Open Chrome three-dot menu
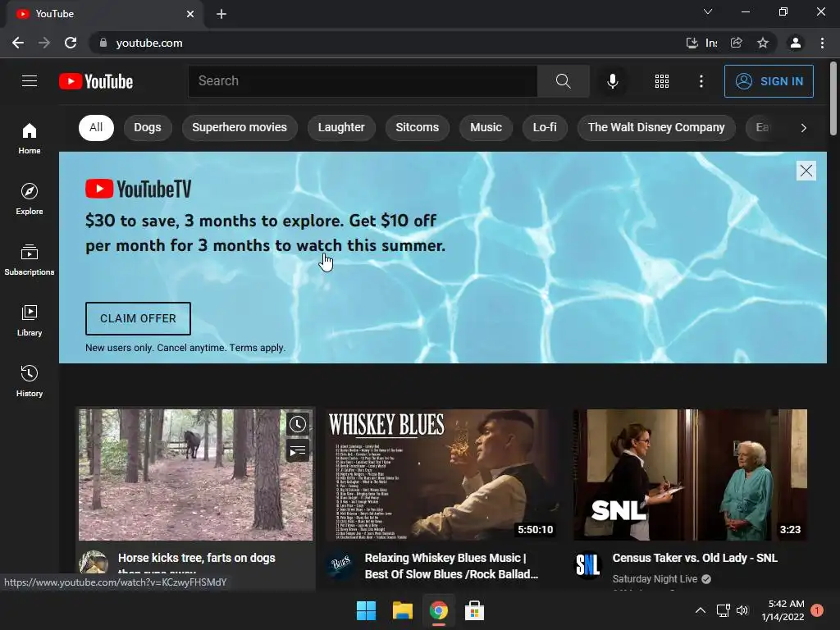The width and height of the screenshot is (840, 630). tap(822, 43)
